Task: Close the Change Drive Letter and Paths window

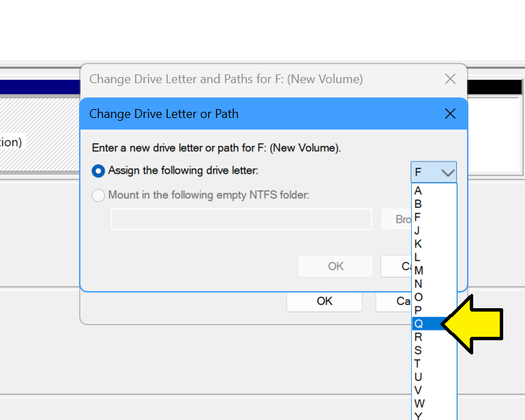Action: [x=450, y=79]
